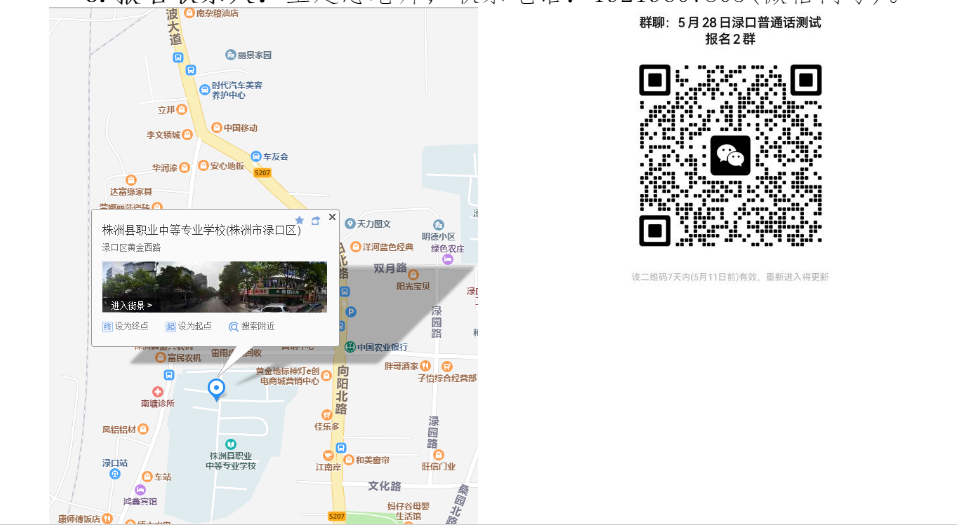
Task: Click 搜索附近 to search nearby
Action: point(251,326)
